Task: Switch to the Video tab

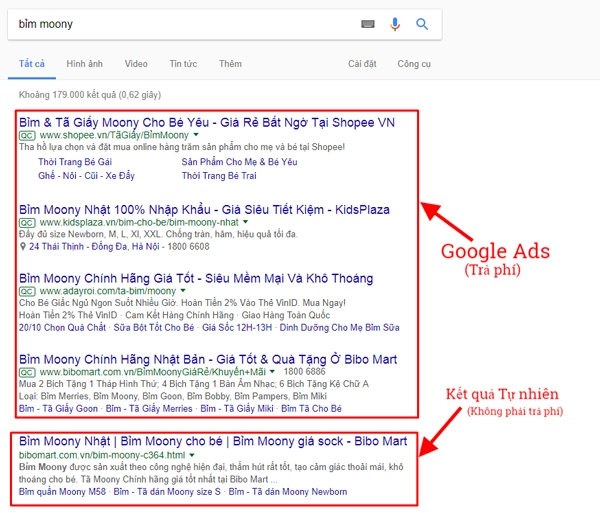Action: point(136,64)
